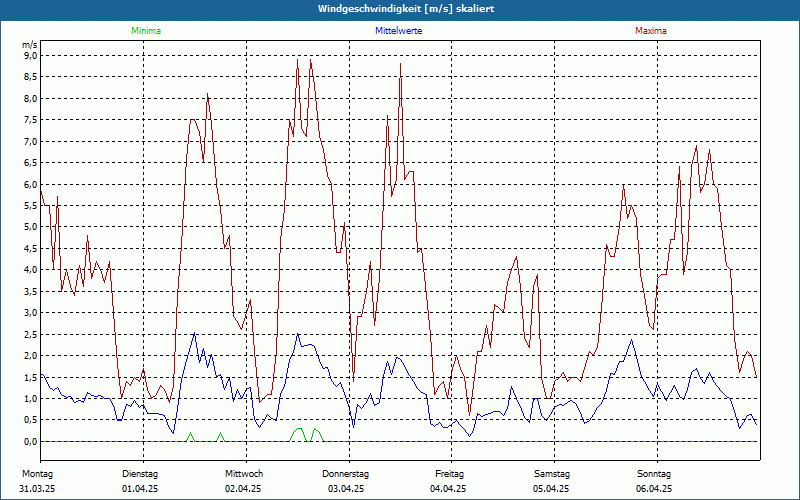The height and width of the screenshot is (500, 800).
Task: Click the 7,0 y-axis tick label
Action: [x=30, y=142]
